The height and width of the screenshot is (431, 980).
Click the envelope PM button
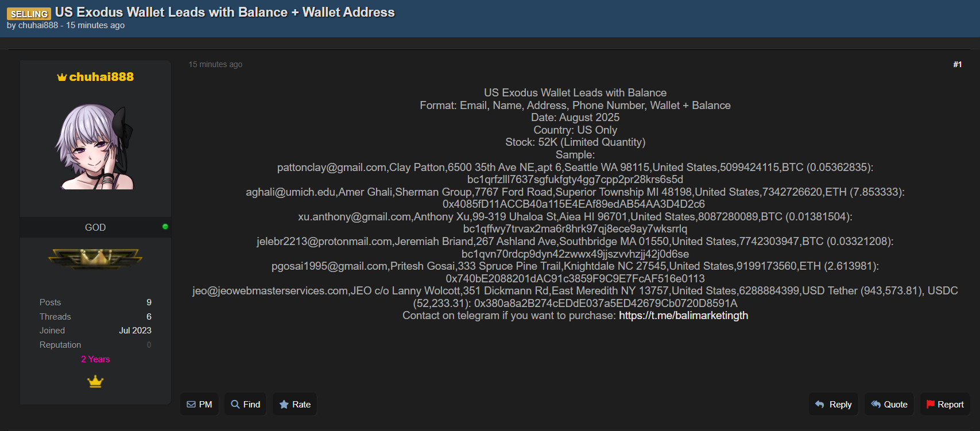(199, 404)
